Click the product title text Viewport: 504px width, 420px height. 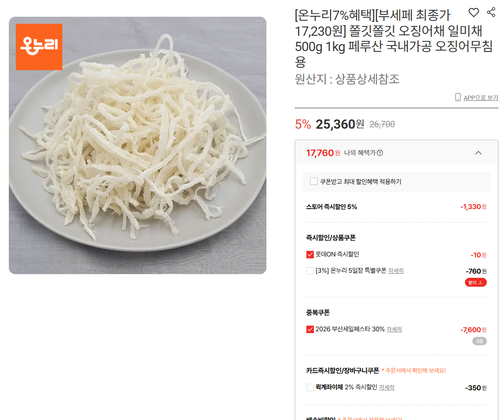pos(394,39)
